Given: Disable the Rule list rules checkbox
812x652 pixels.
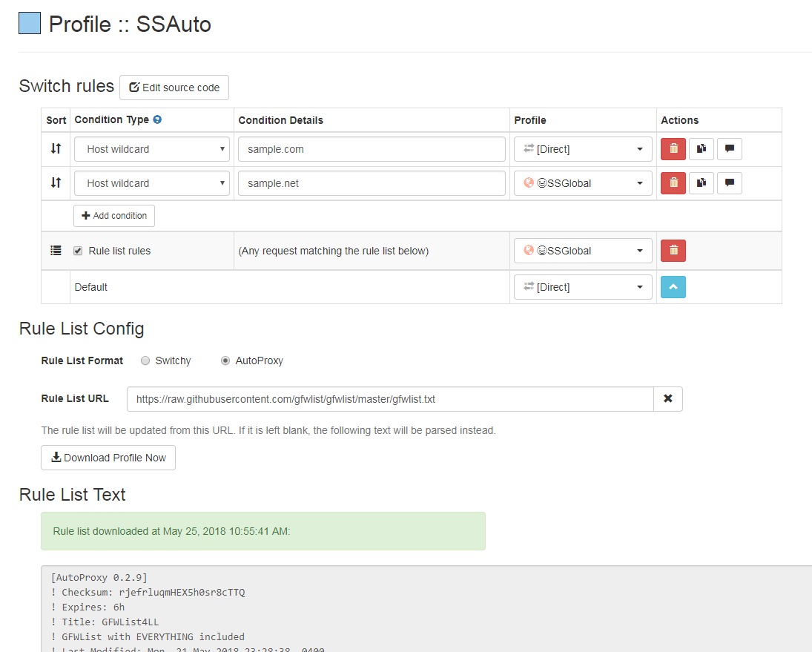Looking at the screenshot, I should (x=77, y=251).
